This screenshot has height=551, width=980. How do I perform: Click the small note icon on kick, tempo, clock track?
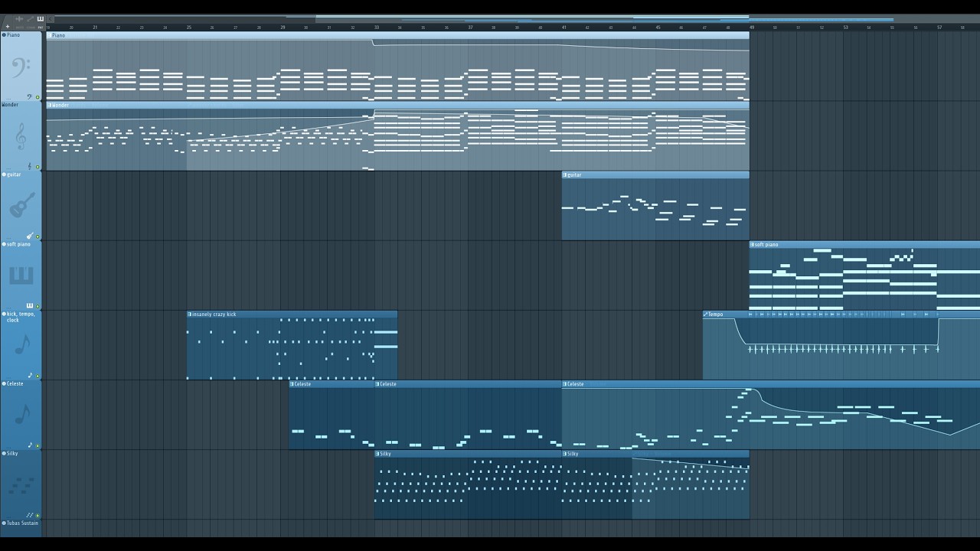point(31,376)
